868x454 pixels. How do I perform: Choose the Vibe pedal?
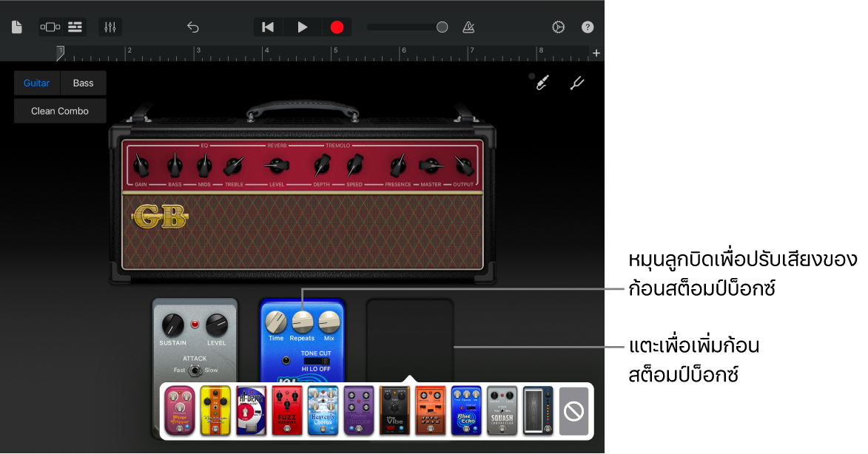[394, 411]
